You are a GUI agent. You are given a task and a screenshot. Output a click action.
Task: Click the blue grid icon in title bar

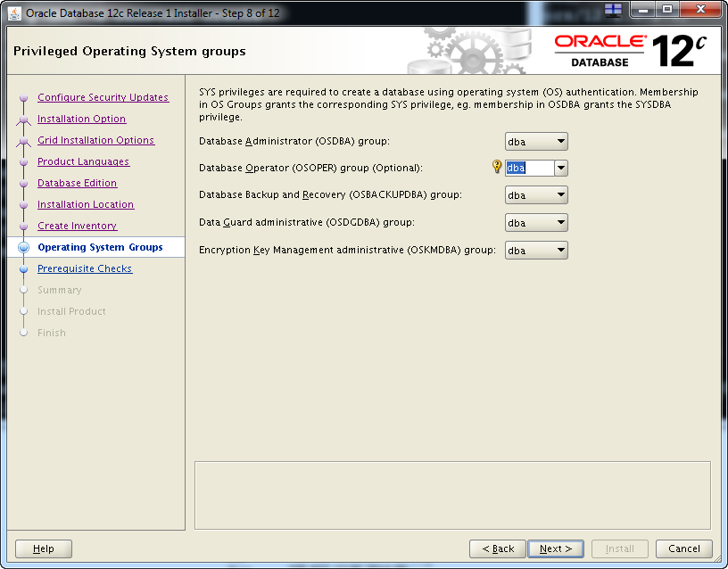click(613, 10)
